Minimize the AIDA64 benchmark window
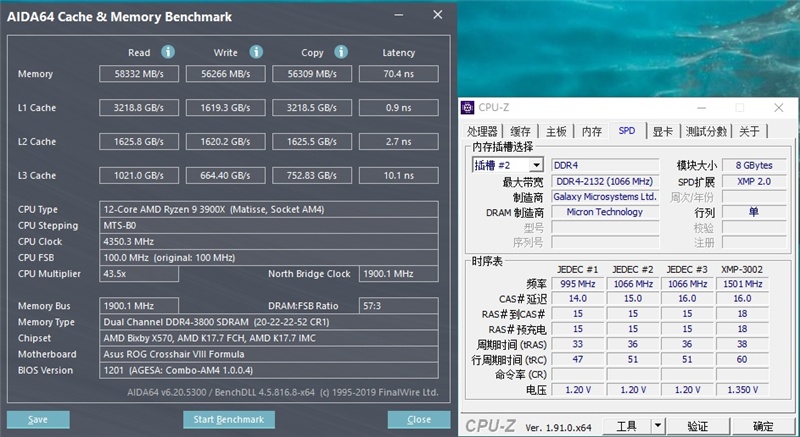This screenshot has width=800, height=437. [399, 15]
